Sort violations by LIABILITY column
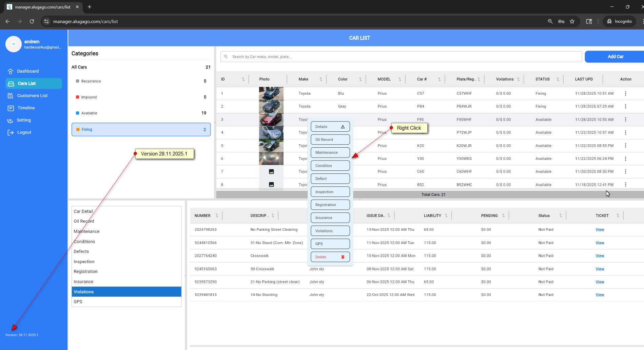The image size is (644, 350). coord(446,216)
